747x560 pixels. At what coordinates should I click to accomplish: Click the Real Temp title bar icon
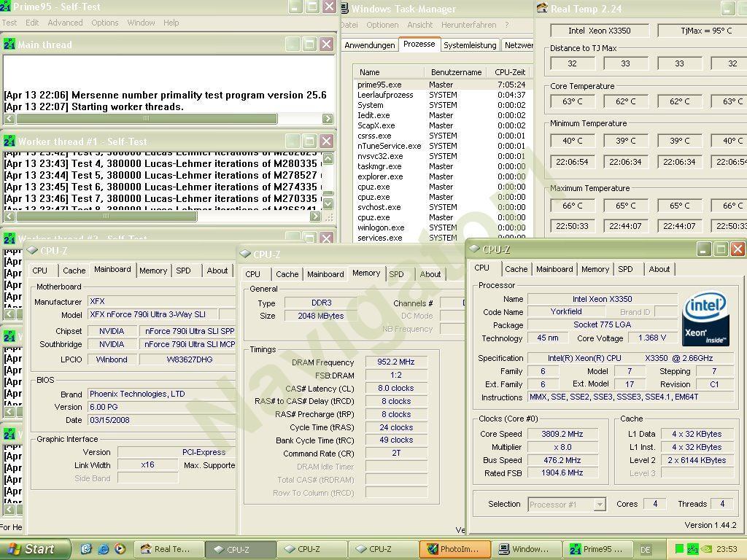point(542,7)
